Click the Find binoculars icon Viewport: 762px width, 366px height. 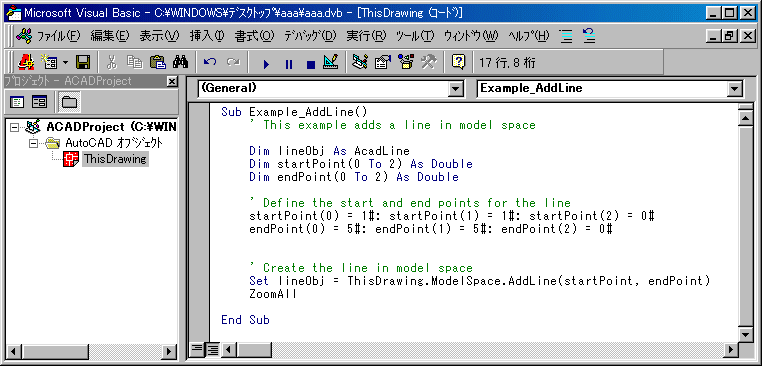[x=180, y=62]
